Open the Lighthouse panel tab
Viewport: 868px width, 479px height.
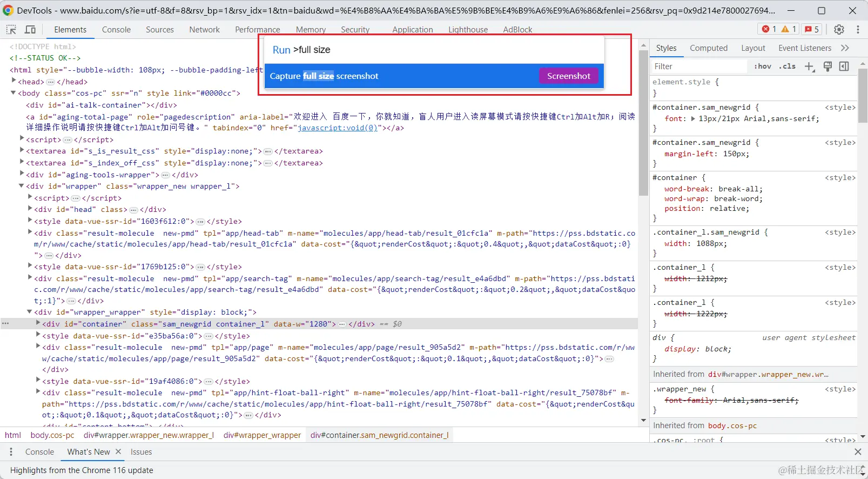tap(468, 30)
